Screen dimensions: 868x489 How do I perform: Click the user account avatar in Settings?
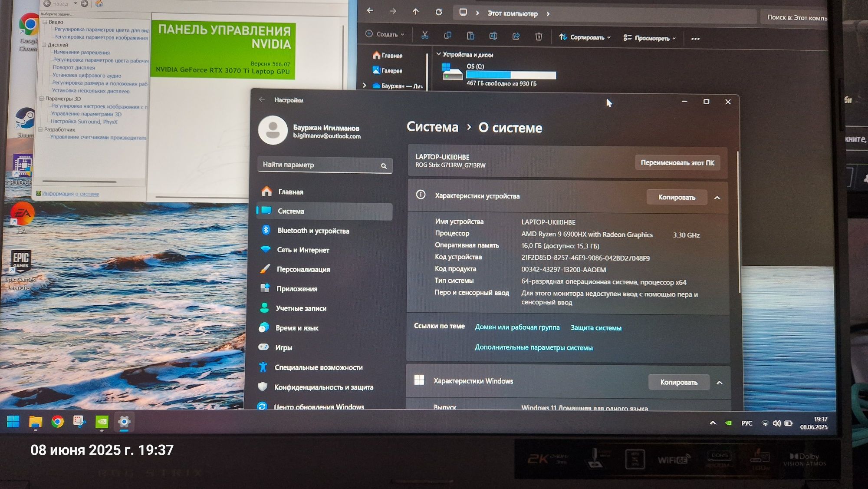273,130
